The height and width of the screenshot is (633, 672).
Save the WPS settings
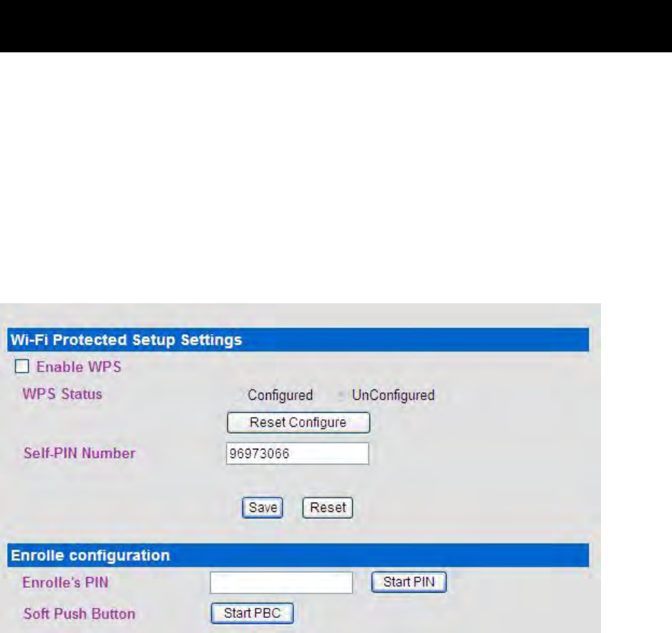pos(262,508)
